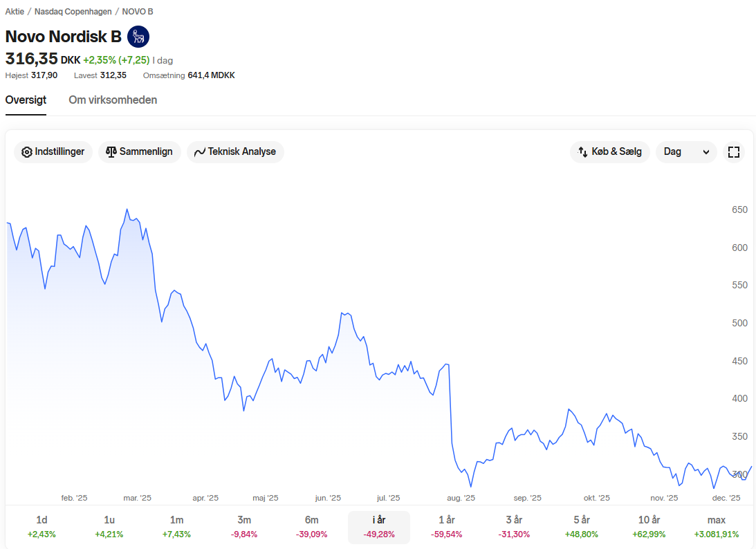The width and height of the screenshot is (756, 549).
Task: Click the NOVO B breadcrumb
Action: coord(138,12)
